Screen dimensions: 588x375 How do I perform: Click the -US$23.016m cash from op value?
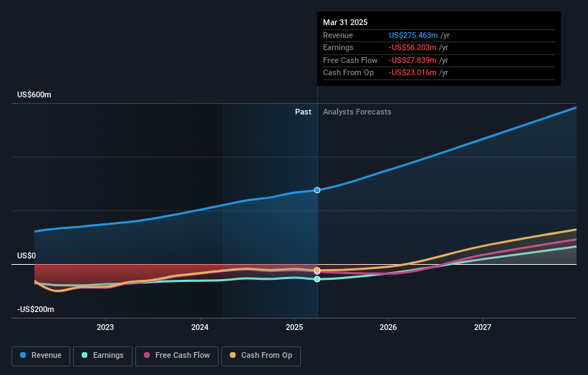[x=413, y=73]
